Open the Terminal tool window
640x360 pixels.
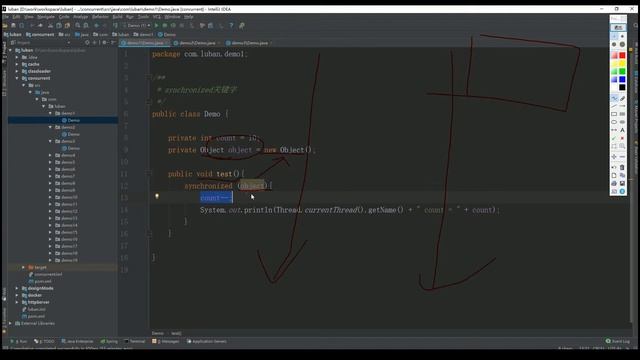pos(135,341)
